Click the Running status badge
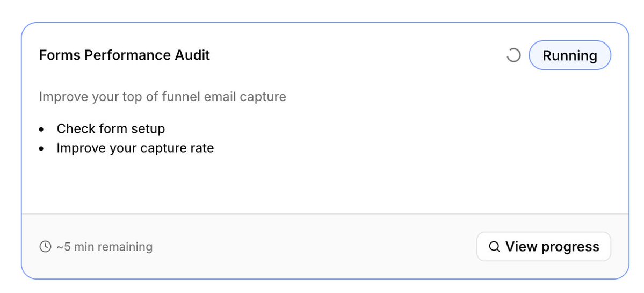 (570, 55)
